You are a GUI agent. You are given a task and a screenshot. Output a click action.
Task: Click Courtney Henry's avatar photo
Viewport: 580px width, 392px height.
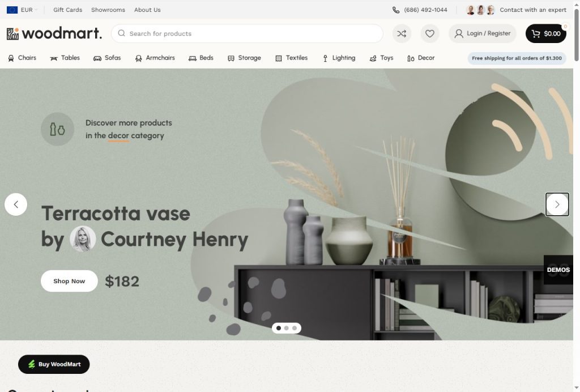pos(83,239)
